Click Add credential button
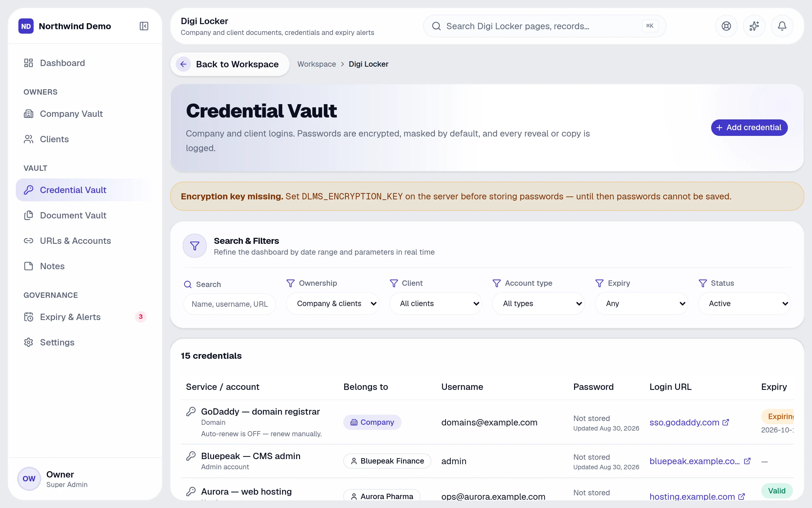This screenshot has width=812, height=508. [749, 128]
